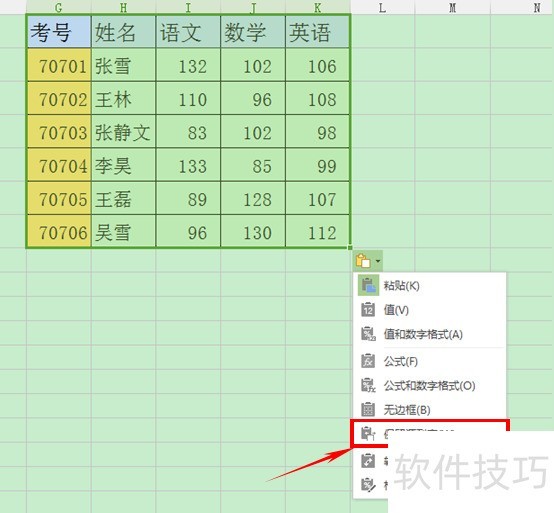Select column I header
Viewport: 554px width, 513px height.
[188, 7]
